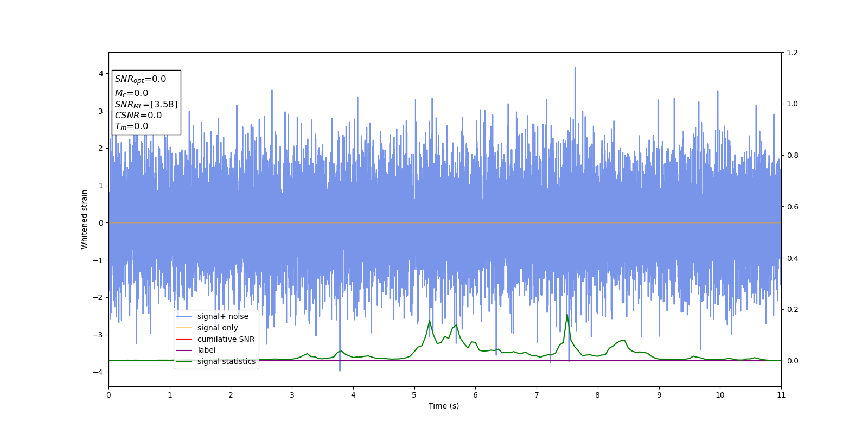This screenshot has height=434, width=868.
Task: Click the Mc=0.0 annotation text
Action: 131,93
